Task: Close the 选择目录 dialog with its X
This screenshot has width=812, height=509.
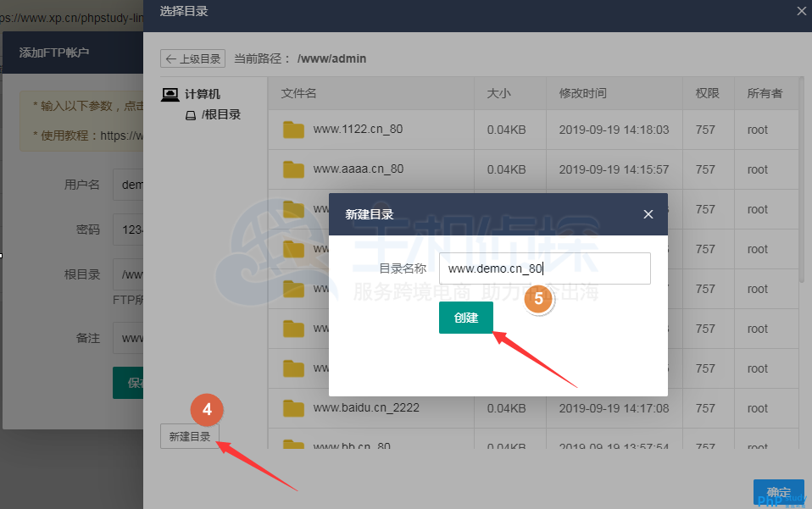Action: click(800, 11)
